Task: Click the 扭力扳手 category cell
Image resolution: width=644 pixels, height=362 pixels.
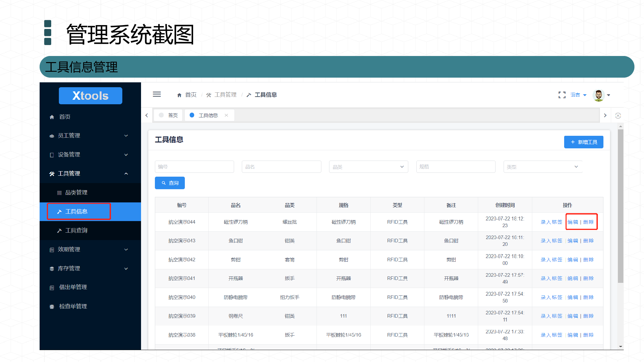Action: pyautogui.click(x=289, y=297)
